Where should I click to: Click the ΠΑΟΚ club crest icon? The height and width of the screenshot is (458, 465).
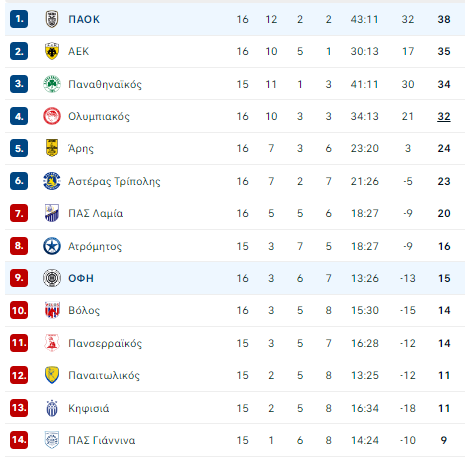[52, 19]
